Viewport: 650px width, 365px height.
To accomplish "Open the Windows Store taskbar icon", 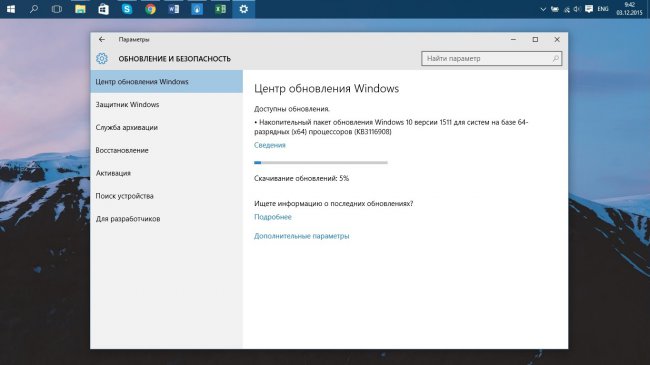I will coord(103,9).
